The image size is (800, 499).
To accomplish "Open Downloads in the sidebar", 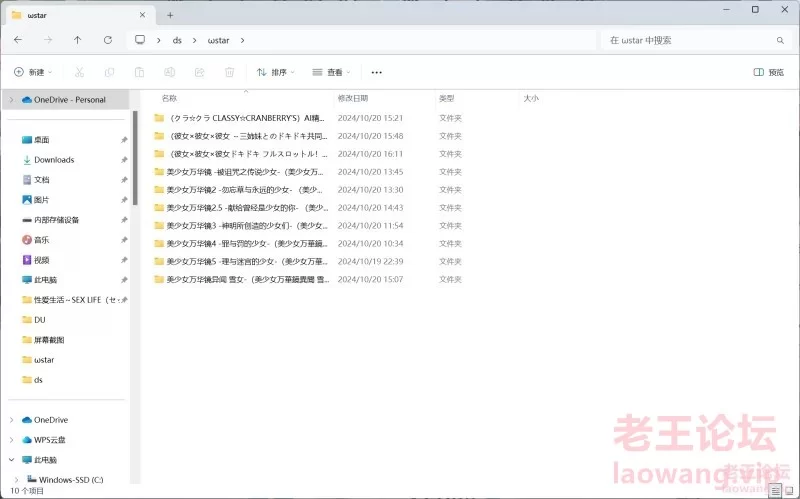I will [x=54, y=160].
